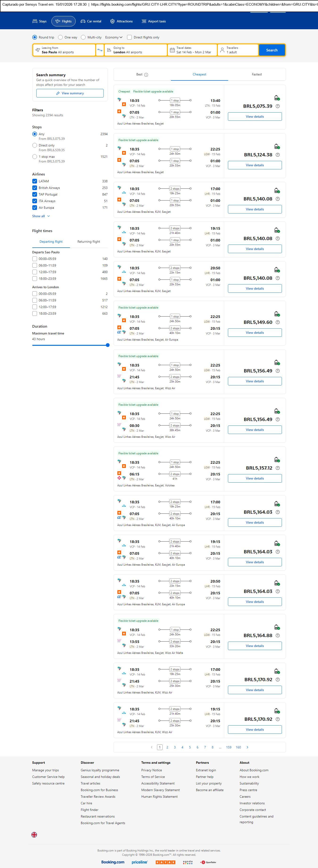Click the info icon next to Best tab
The height and width of the screenshot is (868, 318).
(146, 75)
